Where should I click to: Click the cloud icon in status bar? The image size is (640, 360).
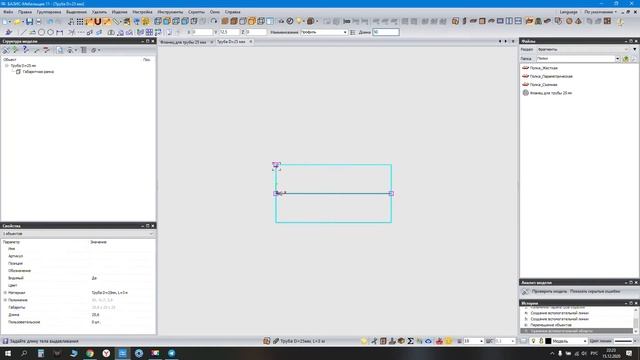point(428,341)
